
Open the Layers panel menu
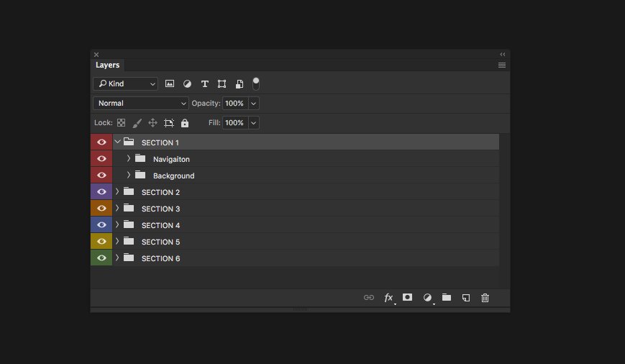tap(502, 65)
